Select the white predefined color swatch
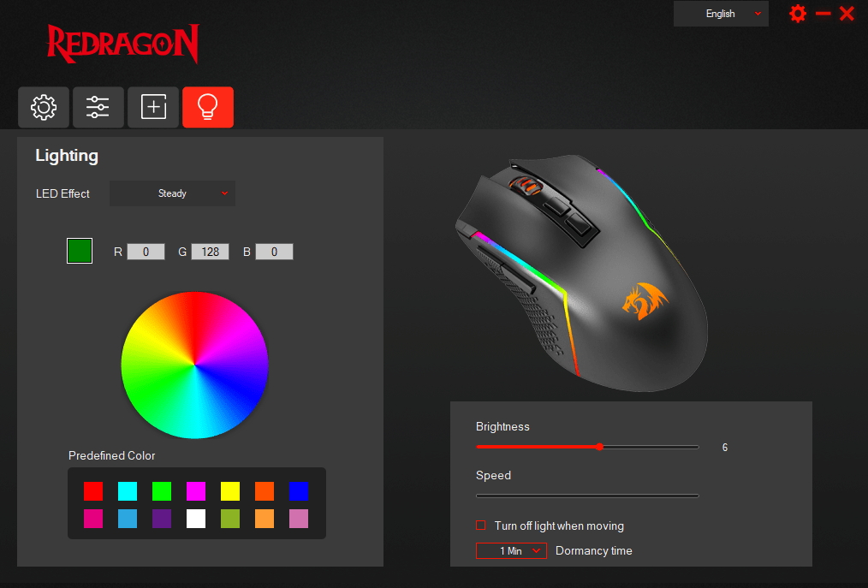 pyautogui.click(x=196, y=519)
